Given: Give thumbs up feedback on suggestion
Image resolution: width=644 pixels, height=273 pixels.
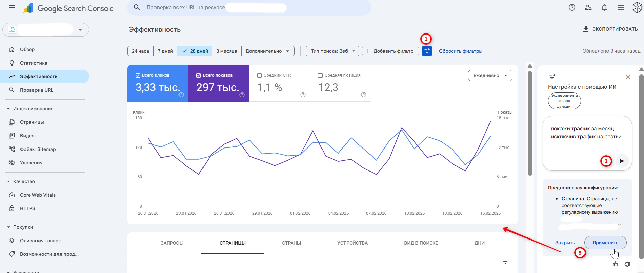Looking at the screenshot, I should [x=615, y=264].
